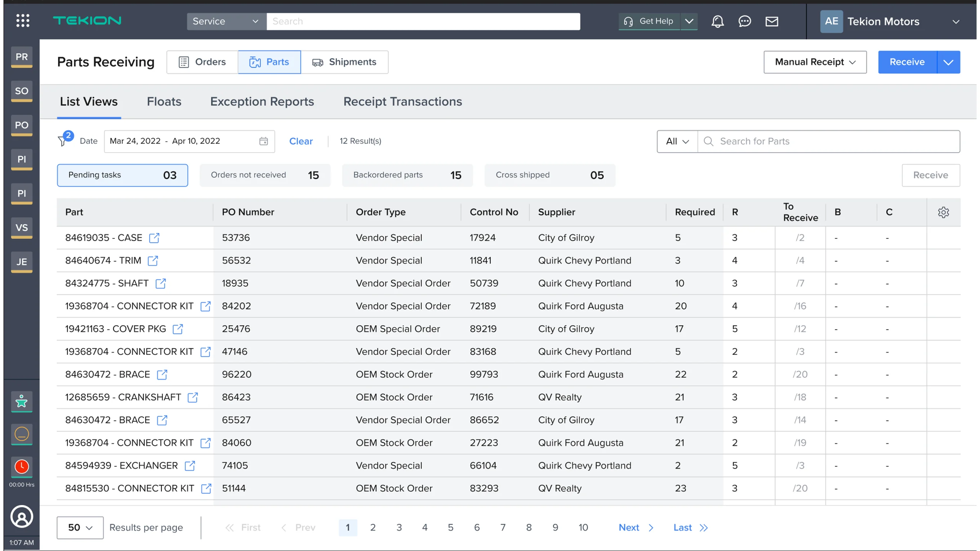Open the star person sidebar icon
980x551 pixels.
pyautogui.click(x=22, y=402)
